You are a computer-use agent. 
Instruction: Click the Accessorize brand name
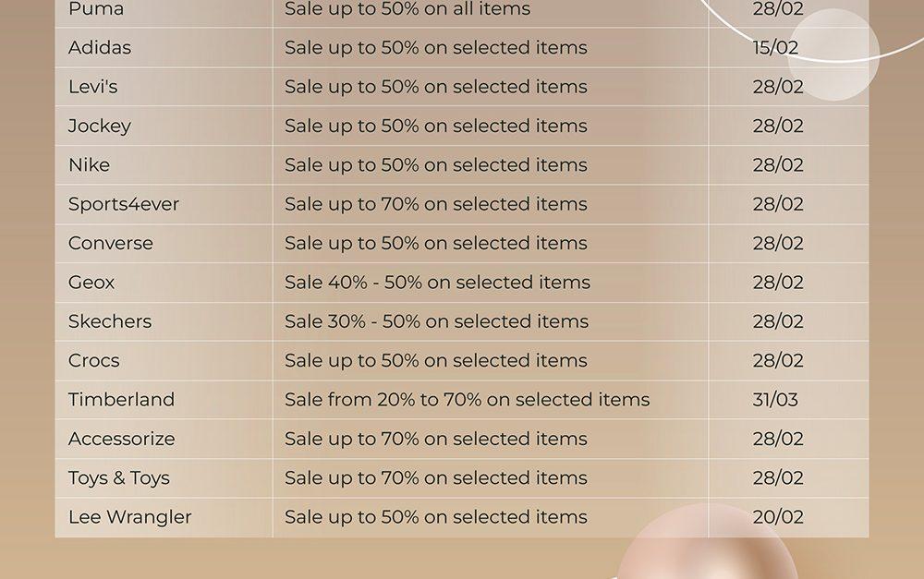point(121,439)
